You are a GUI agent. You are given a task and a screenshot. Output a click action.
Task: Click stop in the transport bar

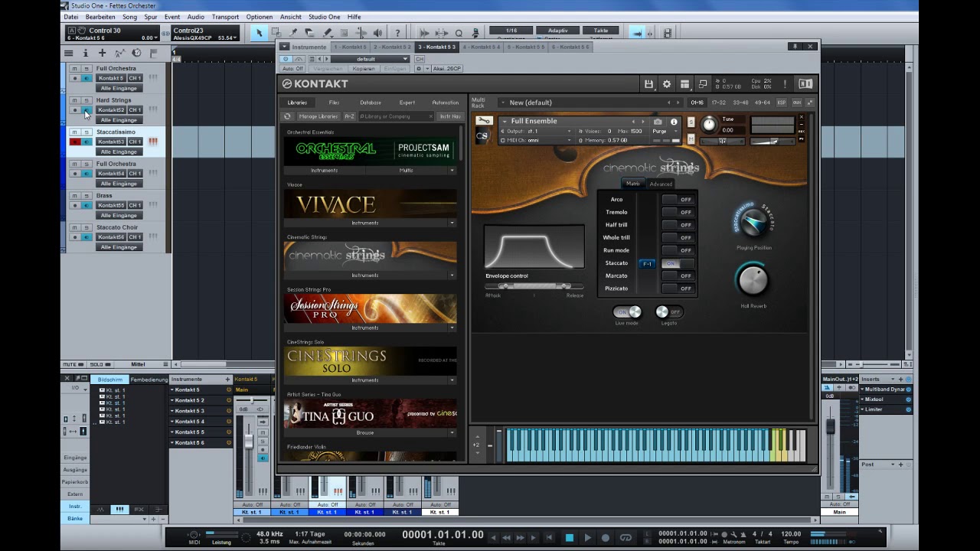[x=569, y=538]
